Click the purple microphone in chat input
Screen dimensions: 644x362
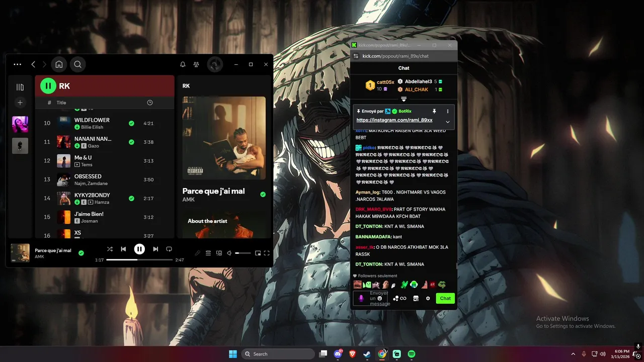361,298
